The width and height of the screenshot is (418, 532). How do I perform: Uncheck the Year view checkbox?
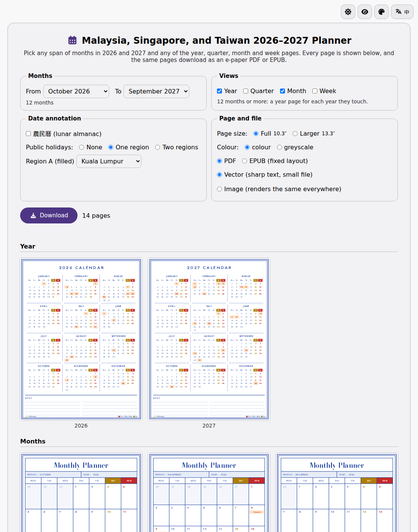[220, 91]
